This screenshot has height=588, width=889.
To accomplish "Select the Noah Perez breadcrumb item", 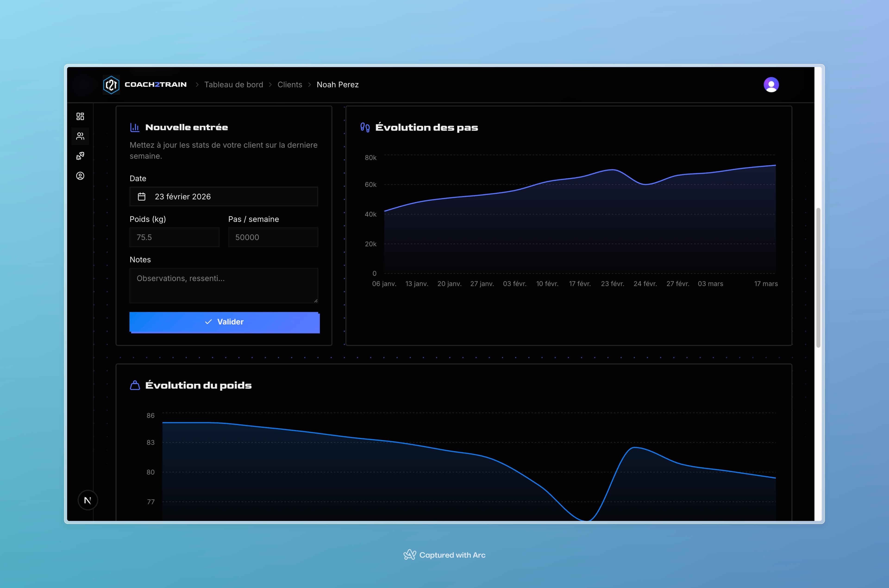I will [x=338, y=85].
